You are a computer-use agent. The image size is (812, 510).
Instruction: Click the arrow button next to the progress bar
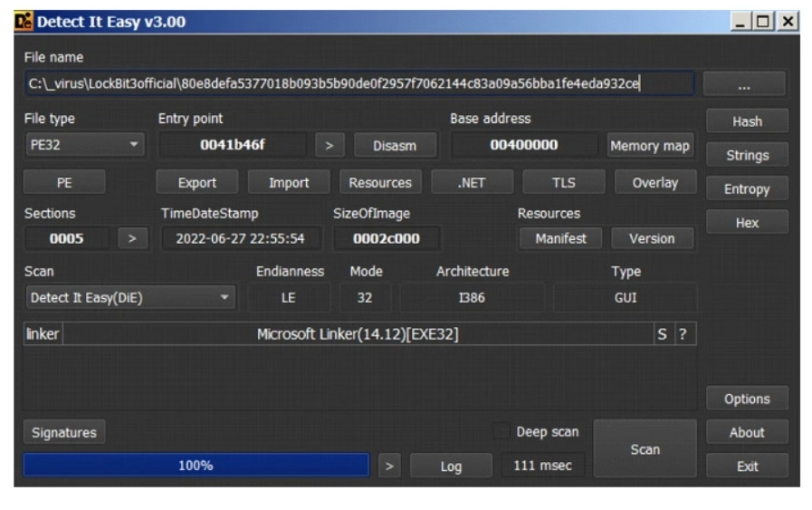point(389,466)
